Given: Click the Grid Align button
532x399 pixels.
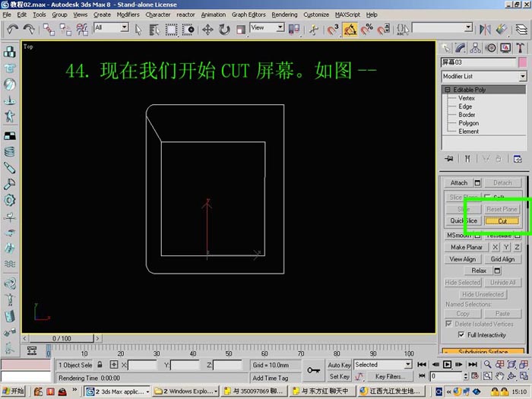Looking at the screenshot, I should coord(502,259).
